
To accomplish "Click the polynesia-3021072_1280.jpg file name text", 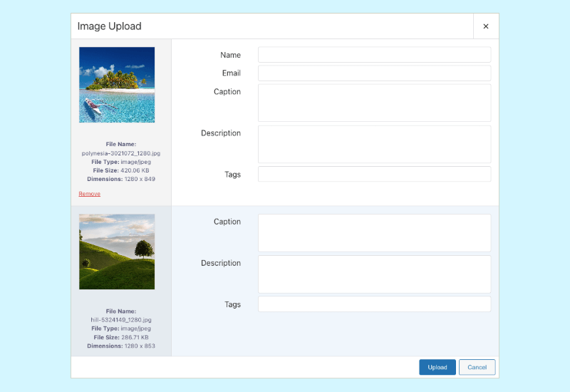I will pyautogui.click(x=120, y=153).
